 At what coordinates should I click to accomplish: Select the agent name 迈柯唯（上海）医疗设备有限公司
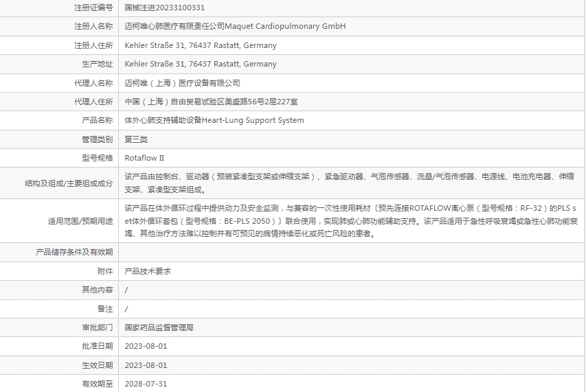pyautogui.click(x=182, y=83)
